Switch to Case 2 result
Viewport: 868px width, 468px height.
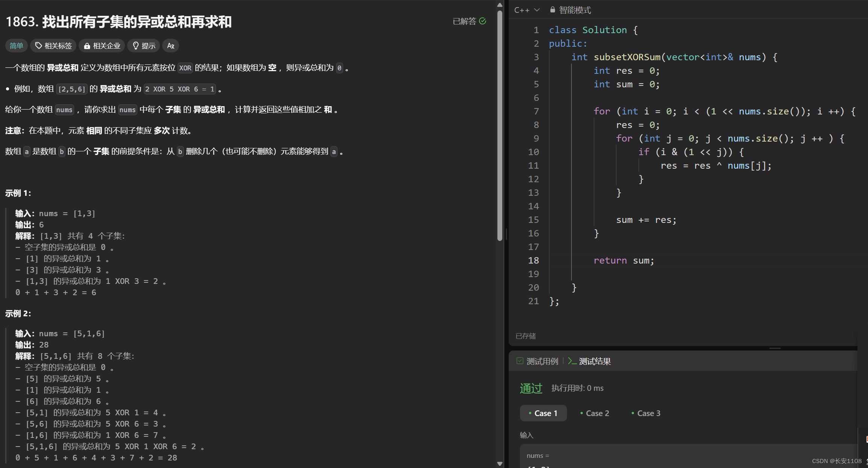[x=594, y=413]
